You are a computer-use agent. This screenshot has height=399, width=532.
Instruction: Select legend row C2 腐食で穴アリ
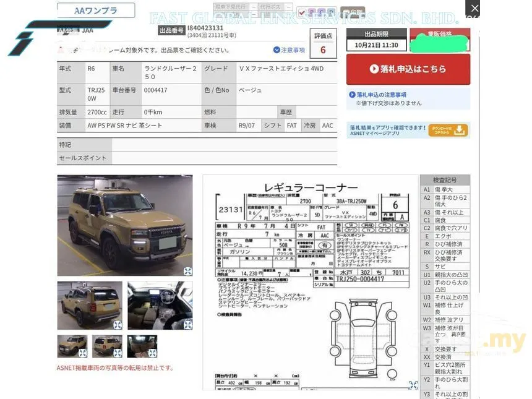445,228
